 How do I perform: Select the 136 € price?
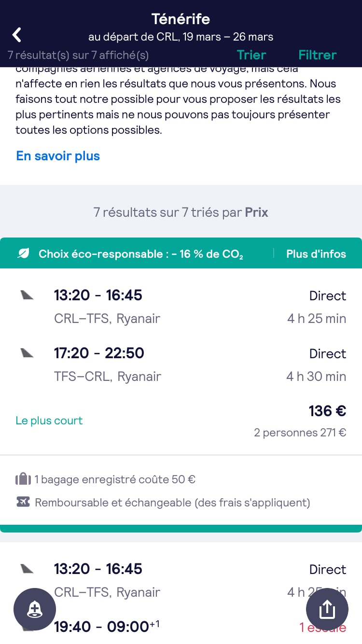[327, 411]
